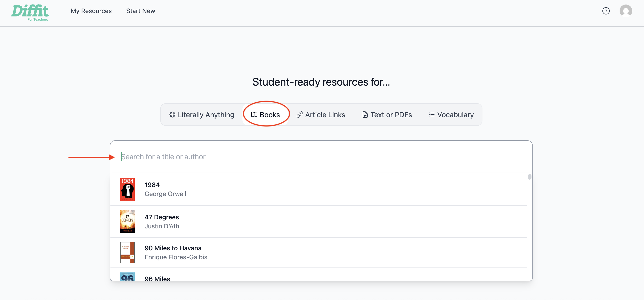The height and width of the screenshot is (300, 644).
Task: Click author name George Orwell
Action: coord(165,194)
